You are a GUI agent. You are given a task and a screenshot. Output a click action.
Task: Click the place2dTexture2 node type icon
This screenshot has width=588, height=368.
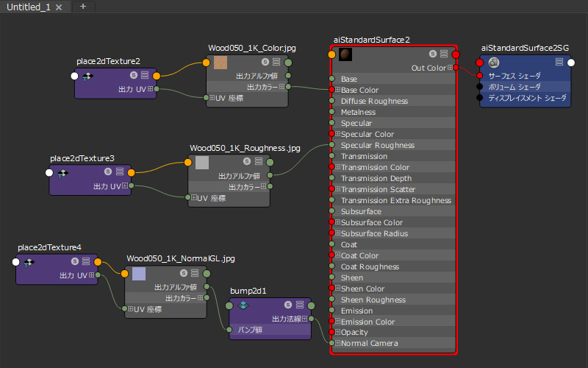coord(87,76)
